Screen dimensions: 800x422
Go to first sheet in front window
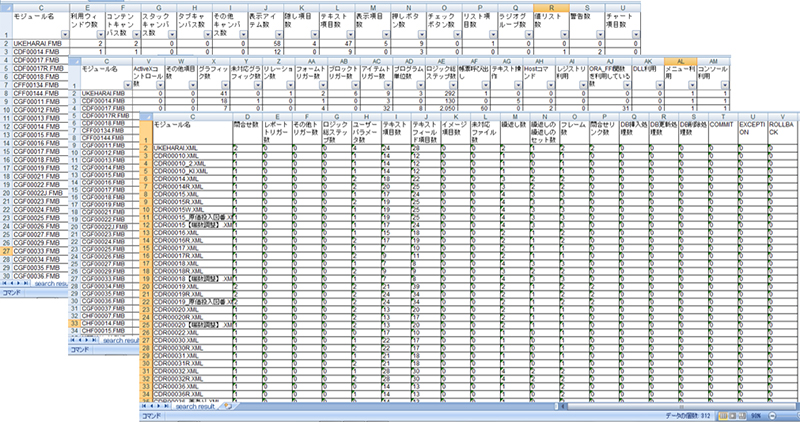click(145, 406)
